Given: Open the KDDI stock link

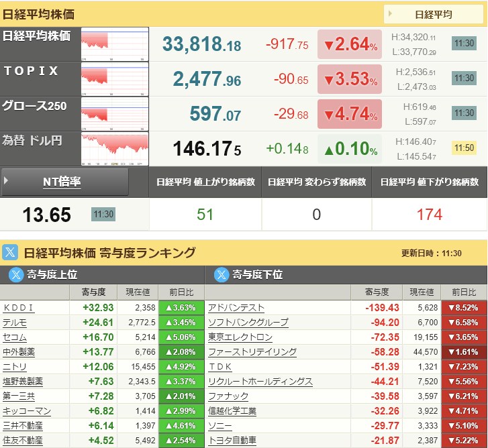Looking at the screenshot, I should click(x=18, y=308).
